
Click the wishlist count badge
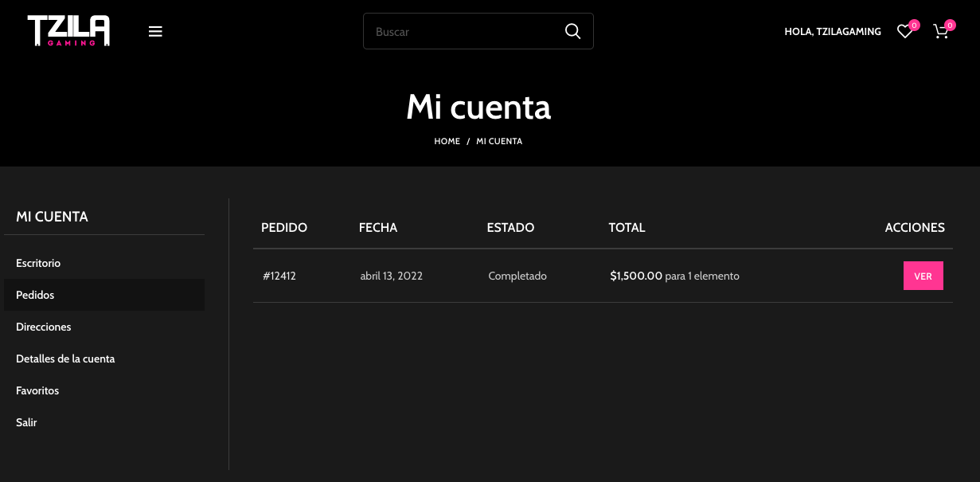[914, 25]
